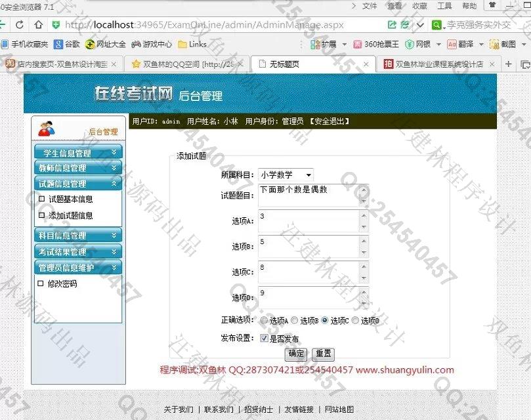Screen dimensions: 531x420
Task: Open the 关于我们 footer link
Action: [x=179, y=409]
